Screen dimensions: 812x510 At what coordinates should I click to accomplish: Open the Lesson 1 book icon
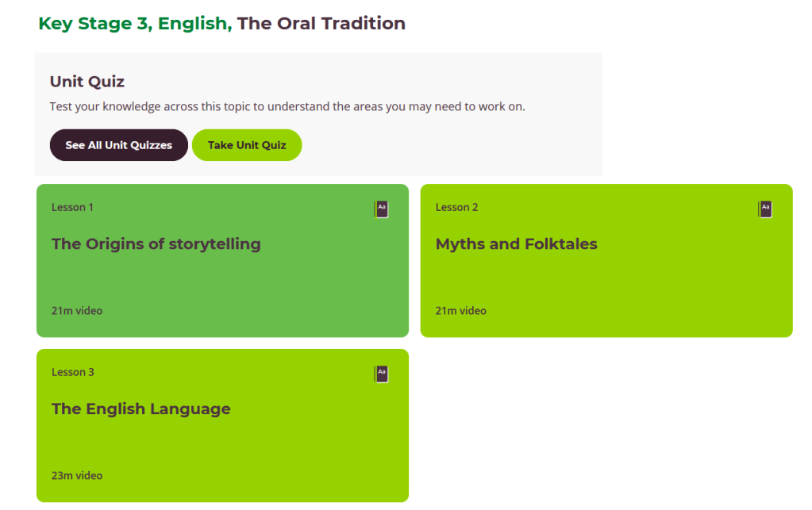tap(381, 209)
